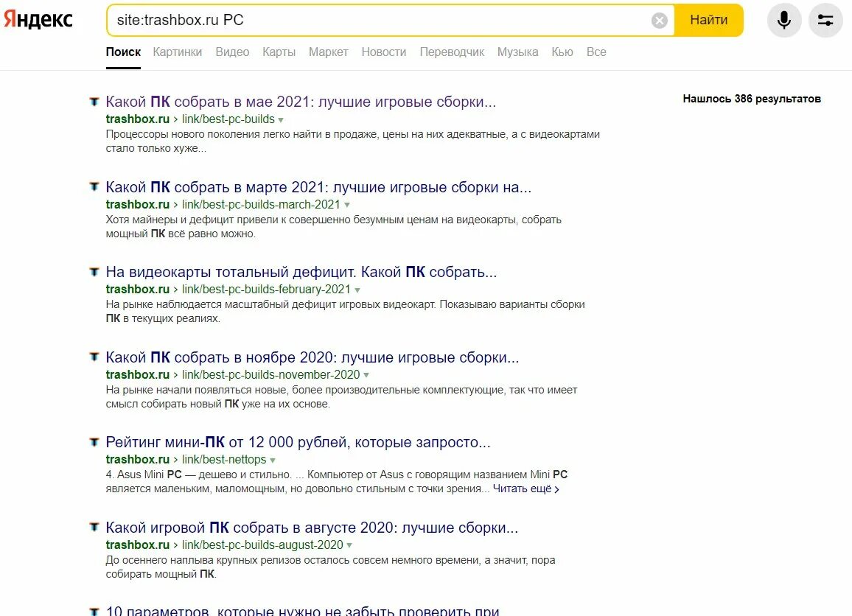Click snippet 'Процессоры нового поколения легко найти'
852x616 pixels.
click(x=352, y=141)
